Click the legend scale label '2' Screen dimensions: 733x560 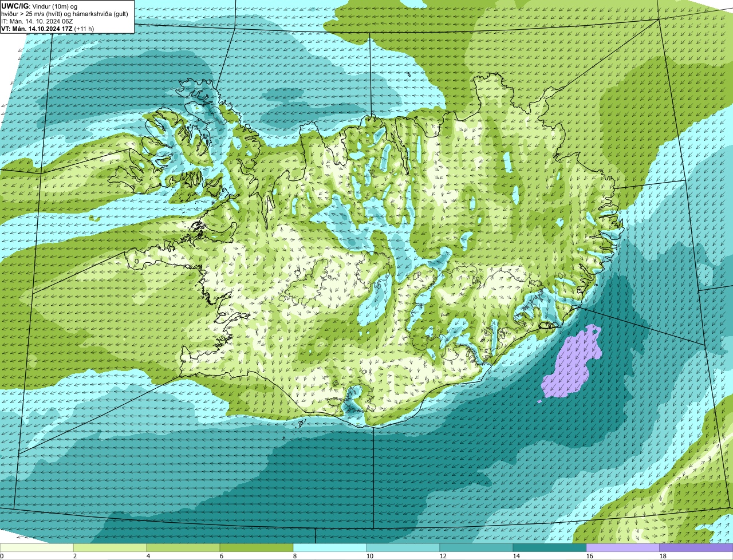click(75, 556)
